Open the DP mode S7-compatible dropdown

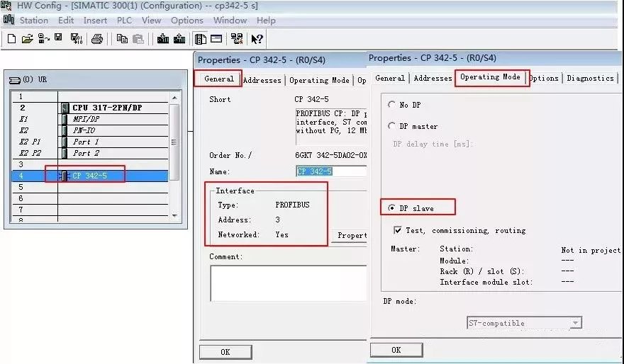[x=575, y=323]
